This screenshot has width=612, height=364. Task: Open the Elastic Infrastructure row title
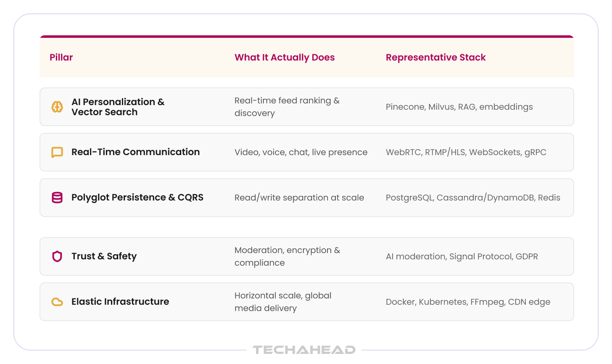tap(120, 302)
